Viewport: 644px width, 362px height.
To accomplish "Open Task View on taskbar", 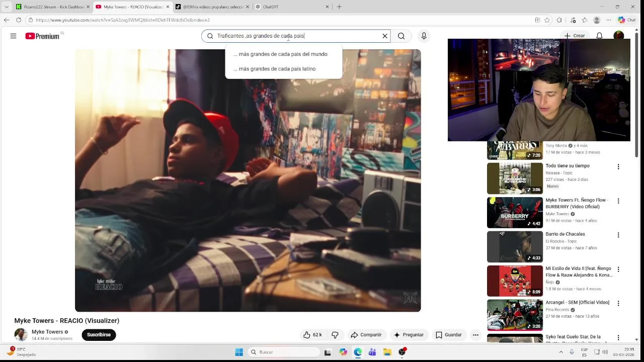I will [x=328, y=352].
